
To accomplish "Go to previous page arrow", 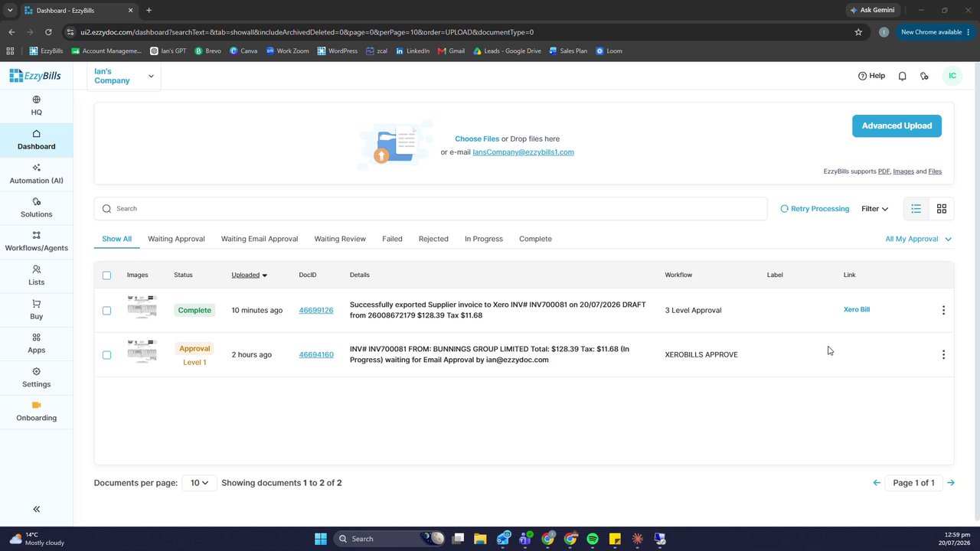I will [877, 483].
